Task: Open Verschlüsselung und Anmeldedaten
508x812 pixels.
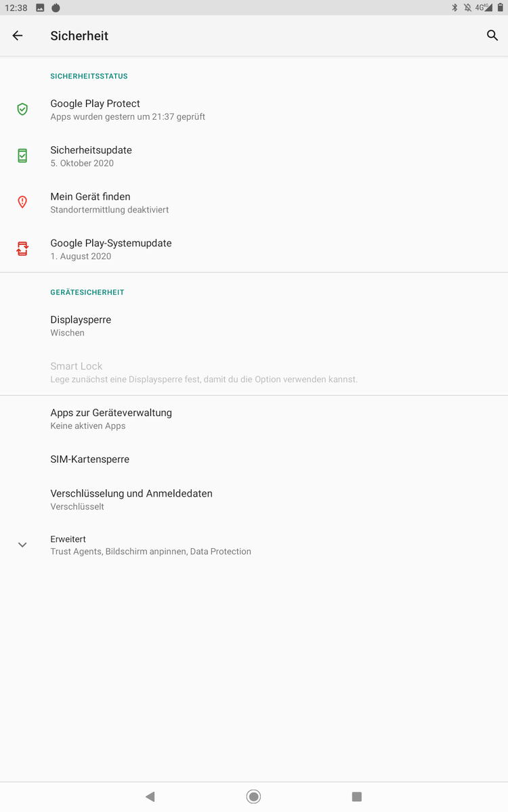Action: tap(131, 499)
